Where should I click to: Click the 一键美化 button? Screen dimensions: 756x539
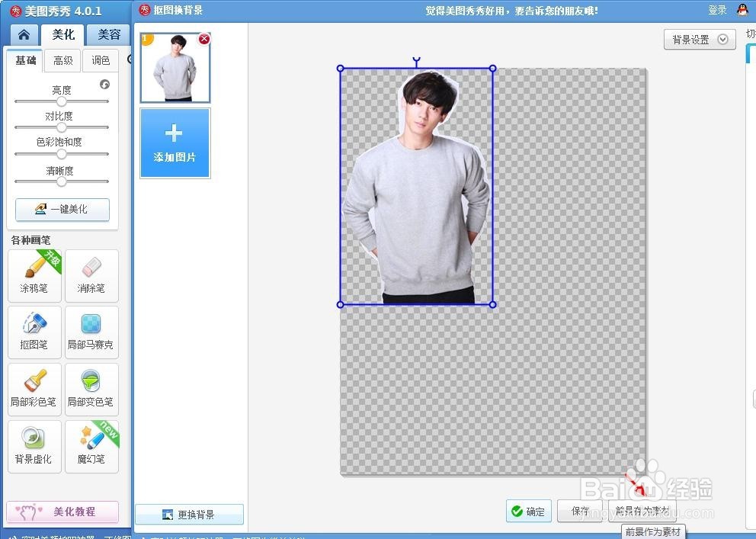click(62, 209)
